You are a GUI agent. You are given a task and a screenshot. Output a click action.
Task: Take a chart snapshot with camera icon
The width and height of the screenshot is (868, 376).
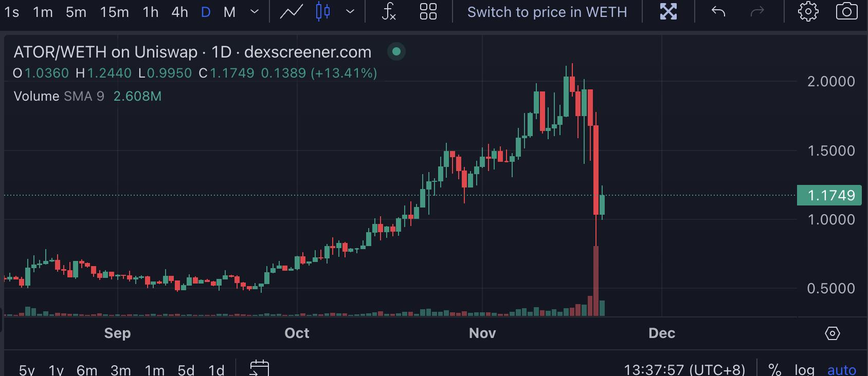[x=846, y=11]
